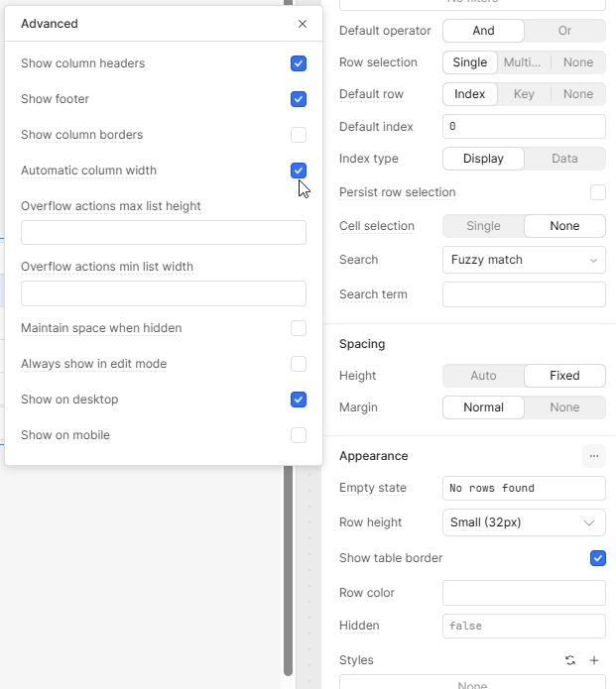
Task: Switch Default row to Key
Action: pyautogui.click(x=524, y=94)
